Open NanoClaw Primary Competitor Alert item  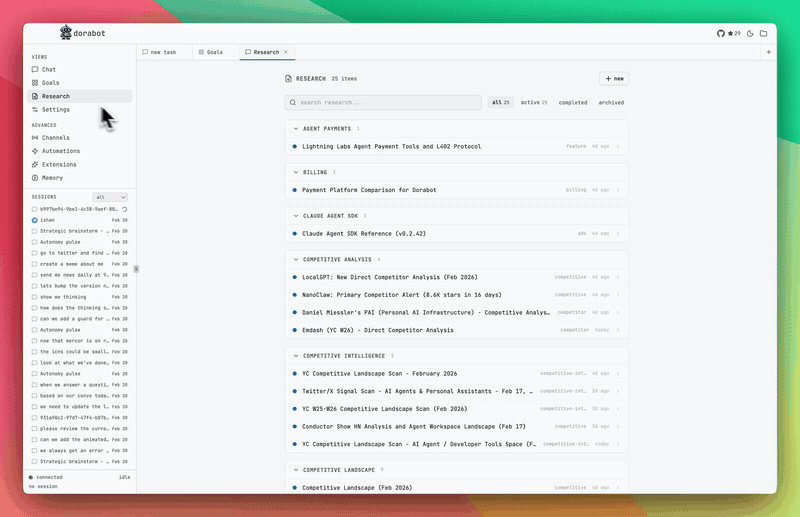(x=457, y=295)
